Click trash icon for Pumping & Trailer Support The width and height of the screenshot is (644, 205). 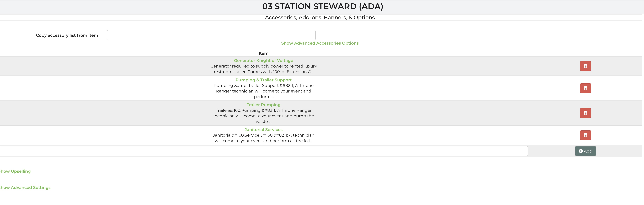pyautogui.click(x=585, y=88)
